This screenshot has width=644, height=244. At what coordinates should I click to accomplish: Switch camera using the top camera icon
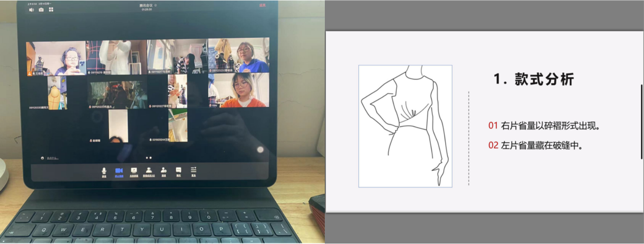41,10
